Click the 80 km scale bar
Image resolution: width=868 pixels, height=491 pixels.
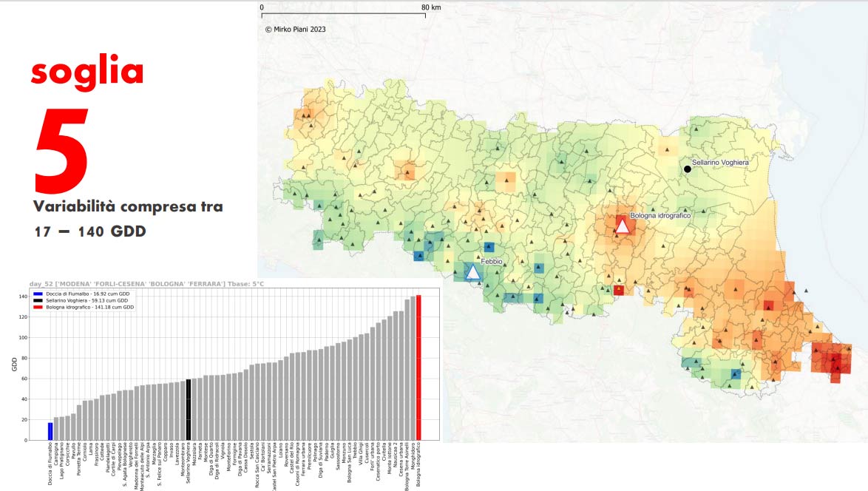point(343,14)
